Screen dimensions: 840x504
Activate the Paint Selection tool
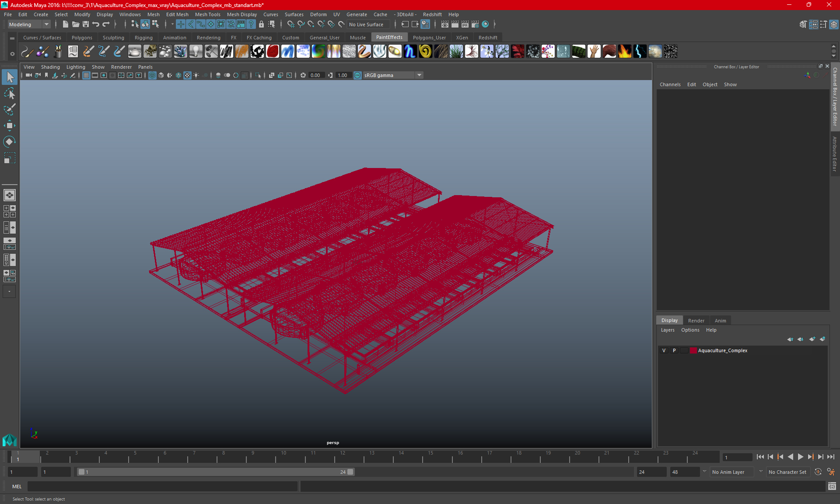coord(9,109)
